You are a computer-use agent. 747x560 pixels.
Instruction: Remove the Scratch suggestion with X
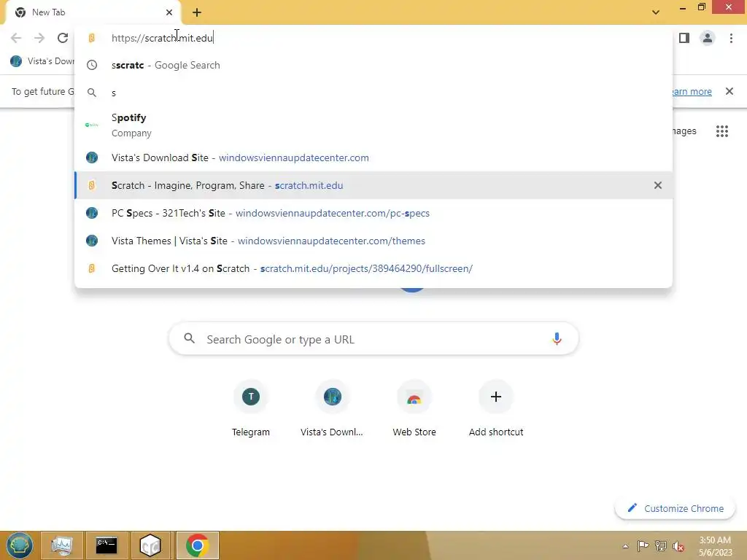pyautogui.click(x=658, y=185)
